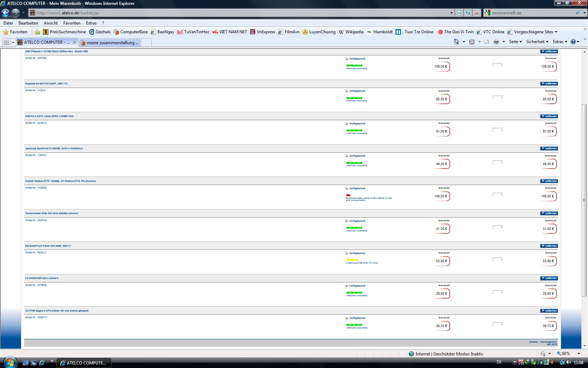Click the RSS feeds icon
Viewport: 588px width, 368px height.
click(x=472, y=42)
